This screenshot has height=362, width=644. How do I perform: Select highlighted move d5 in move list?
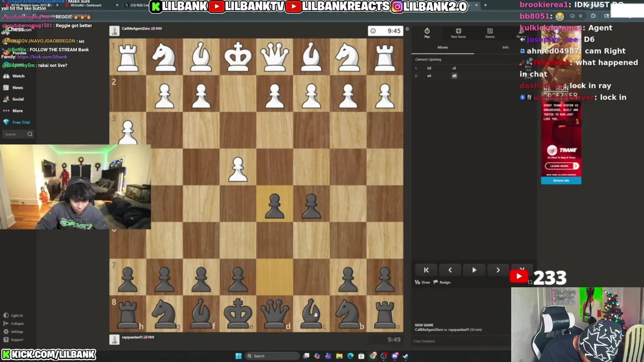(x=454, y=76)
